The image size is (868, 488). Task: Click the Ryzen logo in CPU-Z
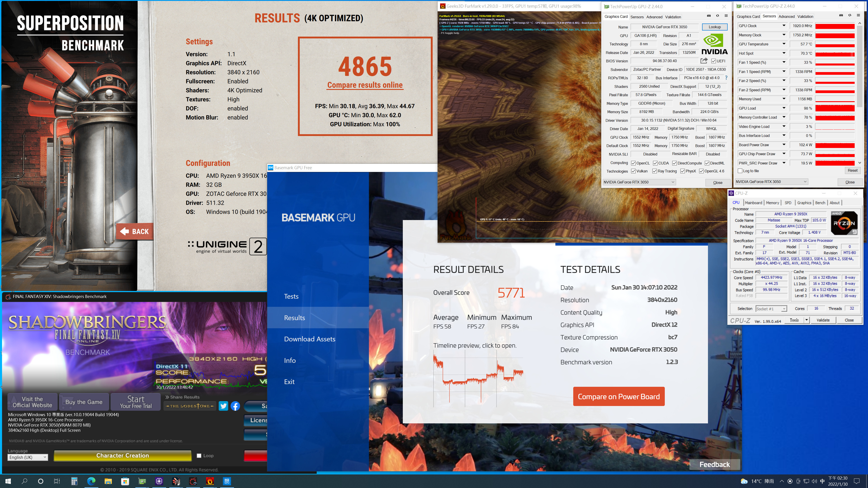click(844, 223)
